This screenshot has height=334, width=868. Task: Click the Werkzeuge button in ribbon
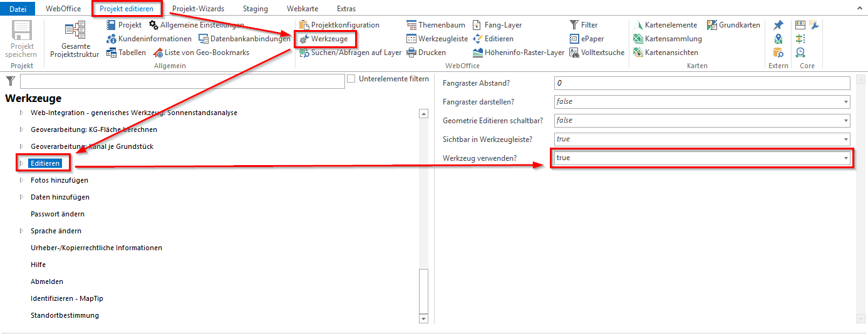point(326,39)
